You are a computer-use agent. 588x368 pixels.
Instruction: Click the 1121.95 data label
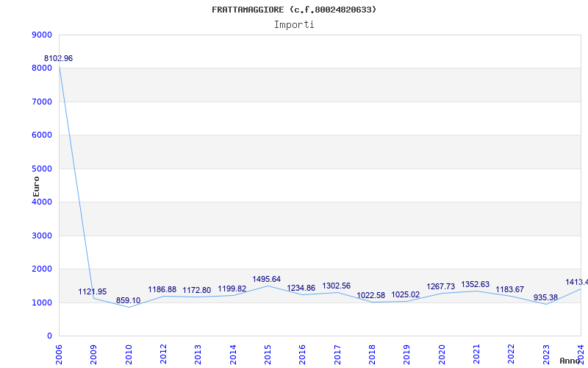click(93, 291)
